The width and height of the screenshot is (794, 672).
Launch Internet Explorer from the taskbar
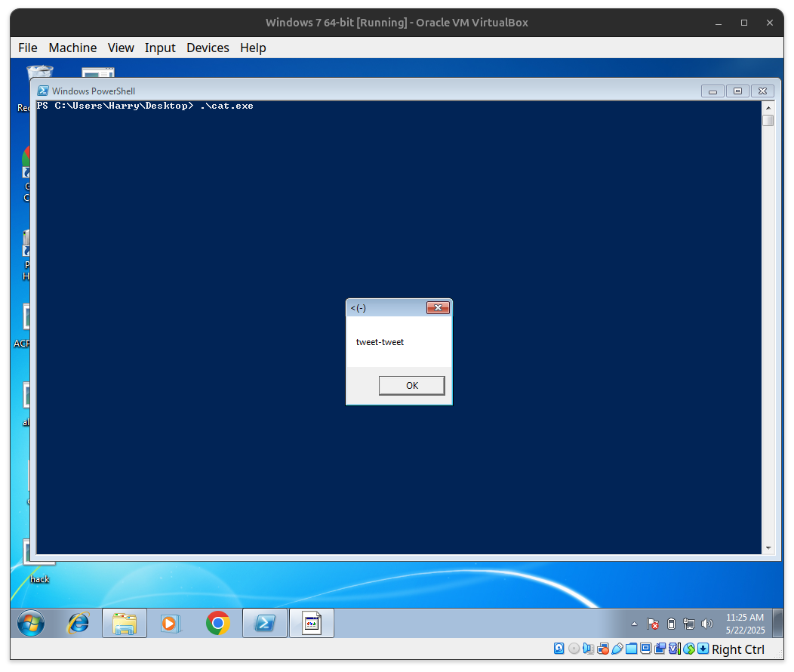coord(78,623)
